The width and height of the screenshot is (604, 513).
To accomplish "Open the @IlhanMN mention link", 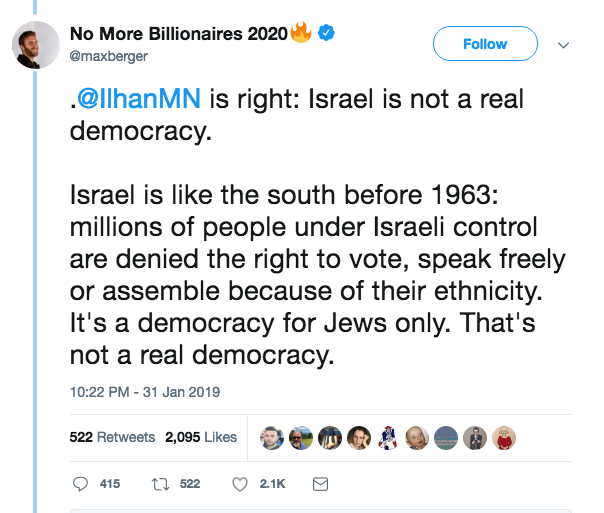I will [139, 99].
